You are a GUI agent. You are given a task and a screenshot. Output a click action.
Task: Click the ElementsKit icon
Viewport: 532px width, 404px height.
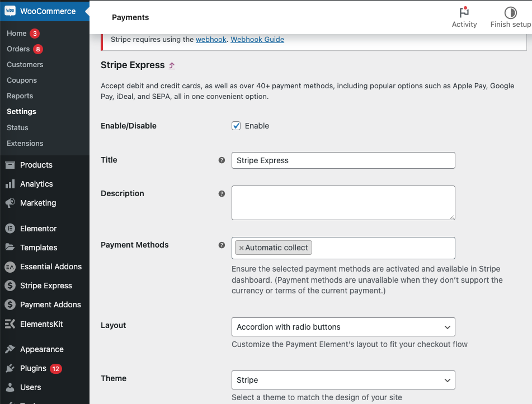(10, 324)
